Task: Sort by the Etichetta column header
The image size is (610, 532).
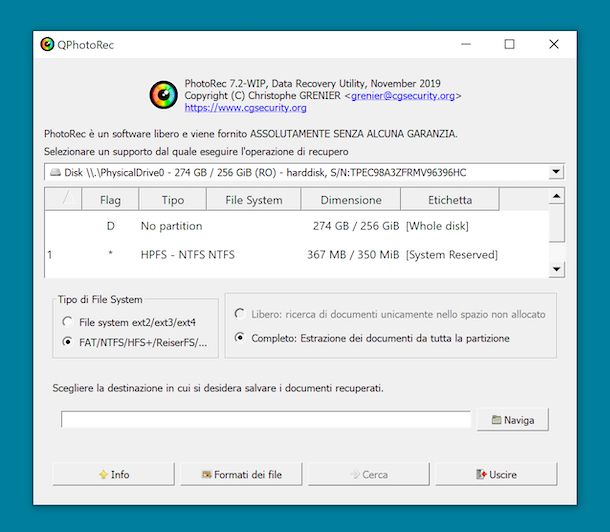Action: tap(450, 200)
